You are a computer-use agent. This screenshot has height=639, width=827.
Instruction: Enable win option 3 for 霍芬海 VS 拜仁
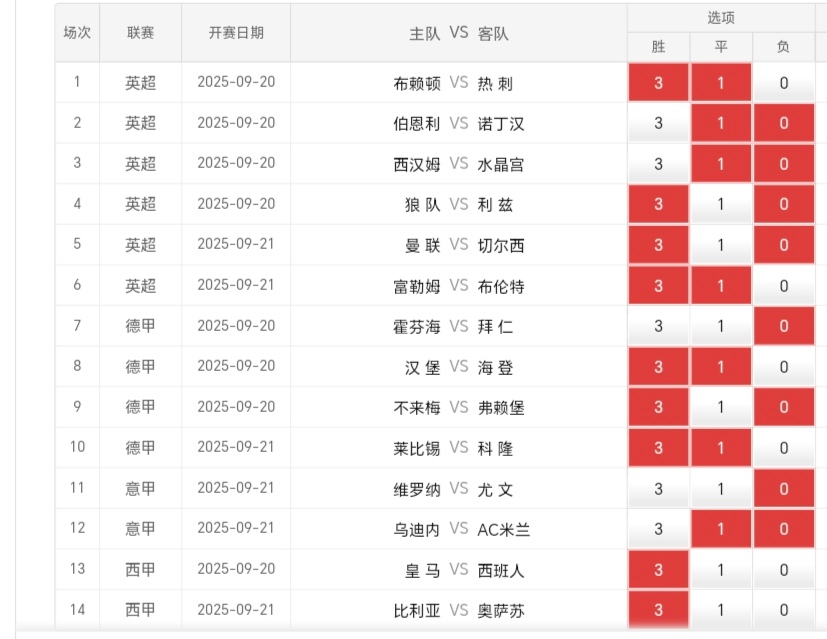click(658, 326)
